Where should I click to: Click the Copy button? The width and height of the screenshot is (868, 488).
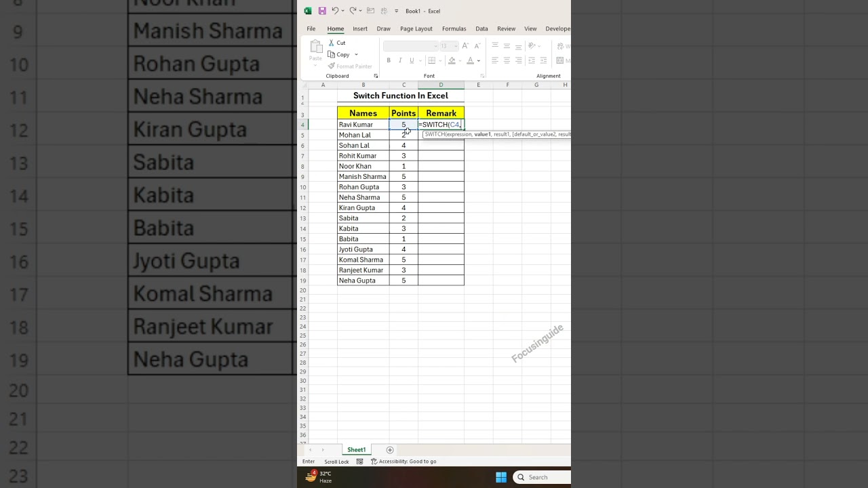[x=339, y=54]
